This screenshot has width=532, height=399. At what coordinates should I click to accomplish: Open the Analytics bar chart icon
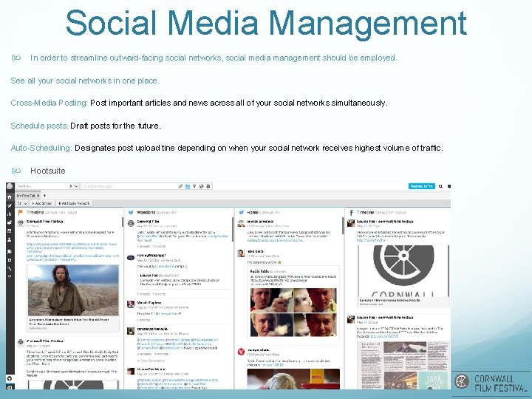tap(10, 214)
